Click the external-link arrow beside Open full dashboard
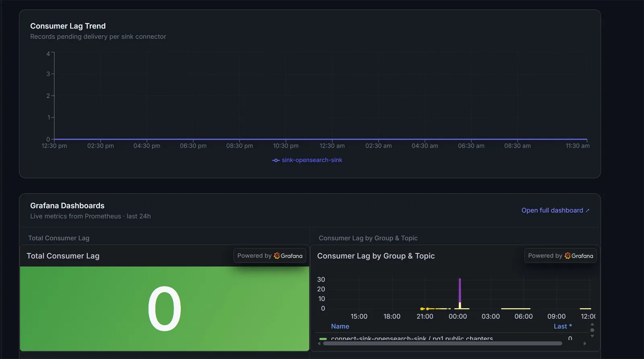This screenshot has width=644, height=359. click(588, 210)
